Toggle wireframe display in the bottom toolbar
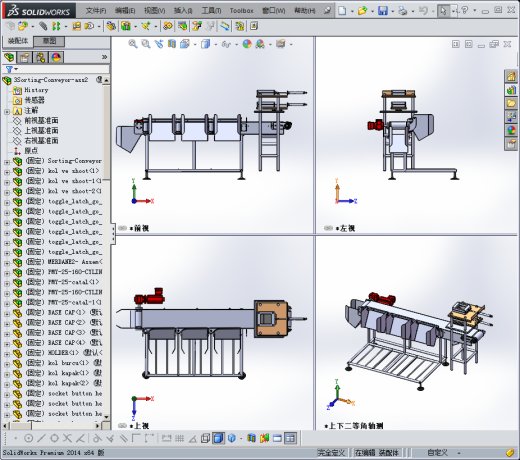This screenshot has height=460, width=520. [x=205, y=438]
